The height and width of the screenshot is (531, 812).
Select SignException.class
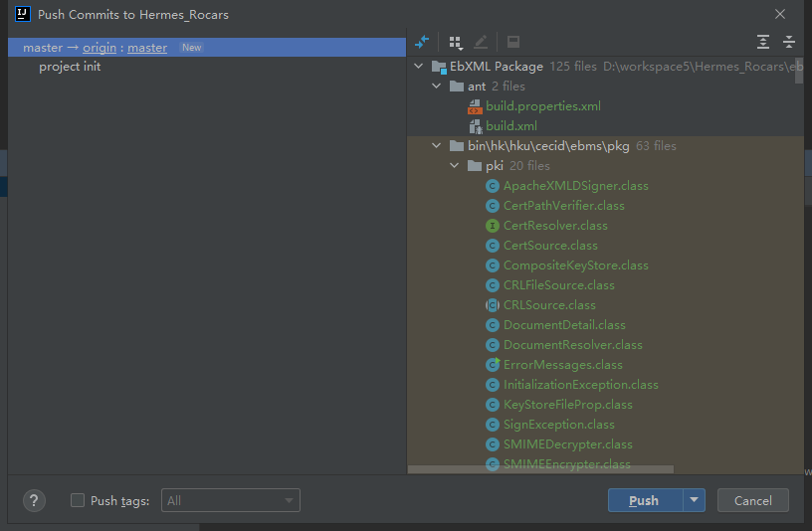pyautogui.click(x=559, y=425)
